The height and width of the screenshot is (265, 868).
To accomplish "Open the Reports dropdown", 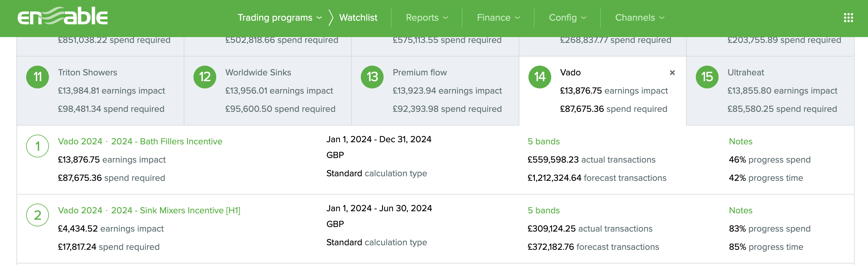I will (427, 18).
